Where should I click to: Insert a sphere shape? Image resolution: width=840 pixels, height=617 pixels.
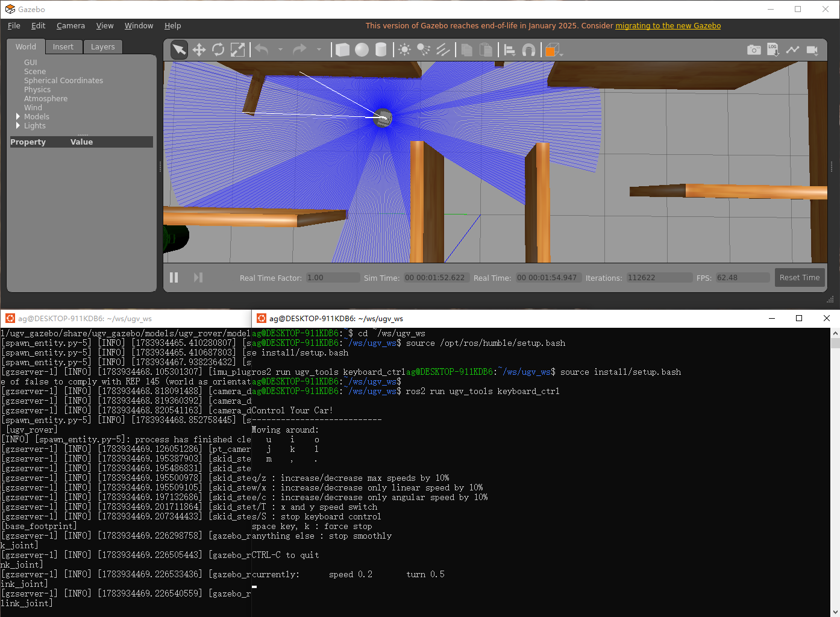point(362,50)
